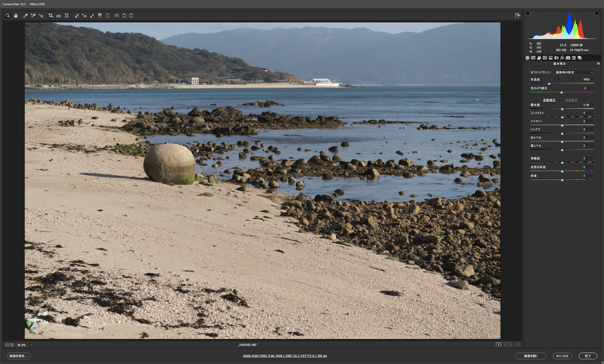Select the Zoom tool
Screen dimensions: 604x364
coord(8,15)
